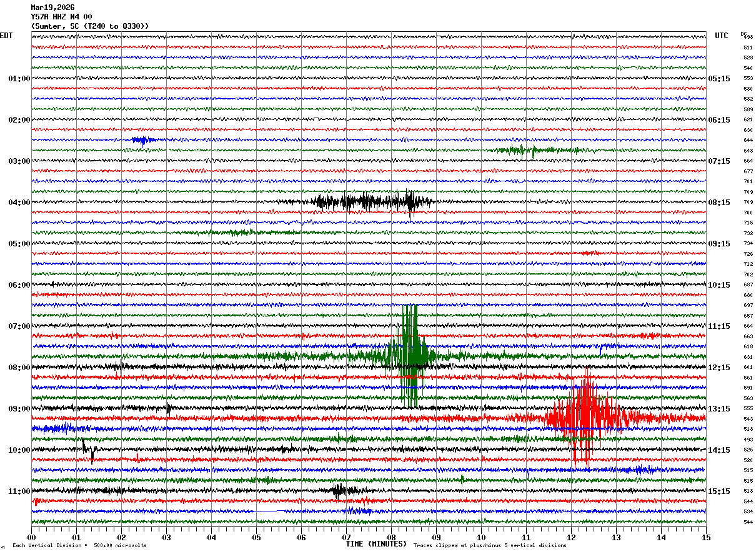Click the location text '(Sumter, SC (T240 to Q330))'
Screen dimensions: 756x554
tap(90, 26)
